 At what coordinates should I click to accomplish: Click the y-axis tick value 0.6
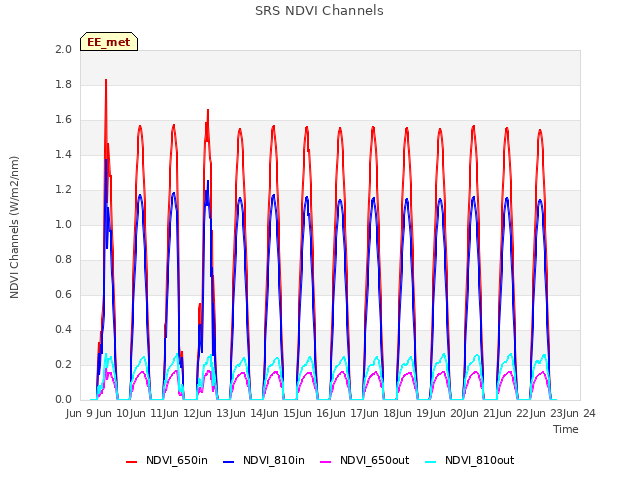pos(63,294)
